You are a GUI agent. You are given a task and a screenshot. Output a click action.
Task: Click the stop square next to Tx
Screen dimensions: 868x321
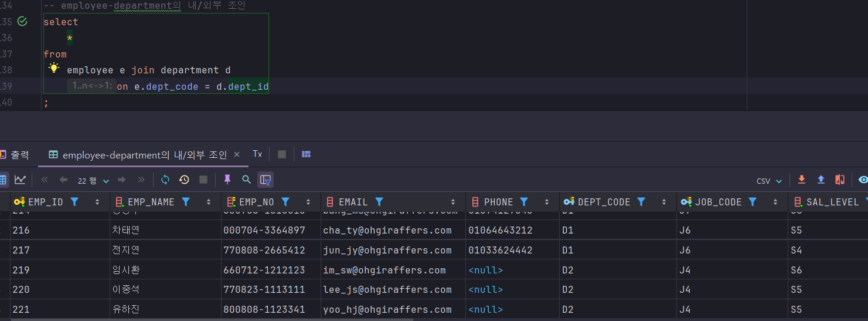(282, 154)
